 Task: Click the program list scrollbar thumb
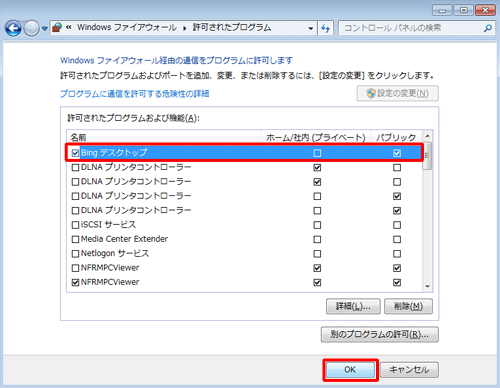427,156
